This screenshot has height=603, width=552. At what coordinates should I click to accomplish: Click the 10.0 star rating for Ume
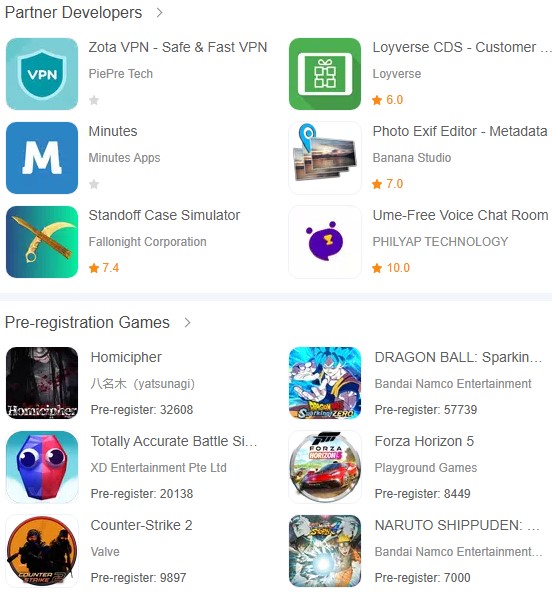pyautogui.click(x=391, y=268)
